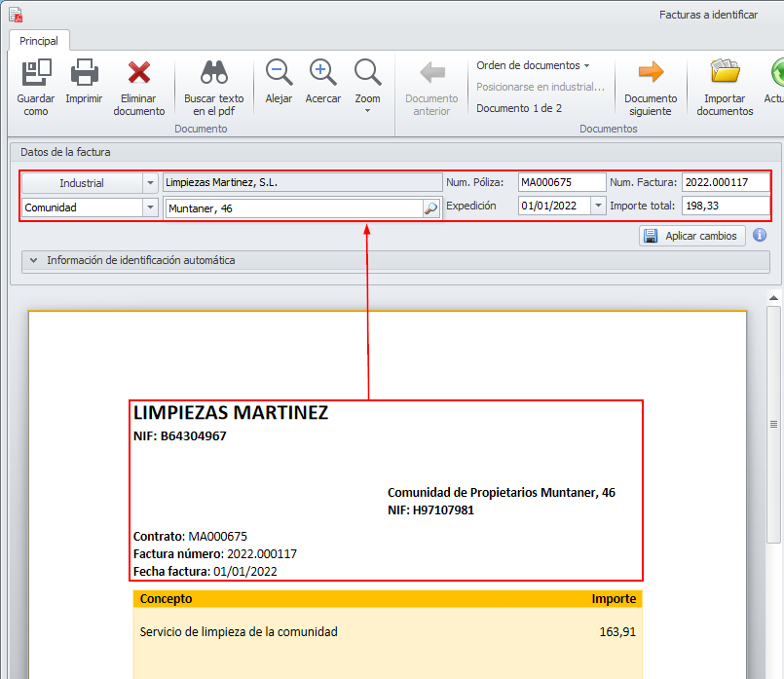
Task: Print the document with Imprimir
Action: 84,73
